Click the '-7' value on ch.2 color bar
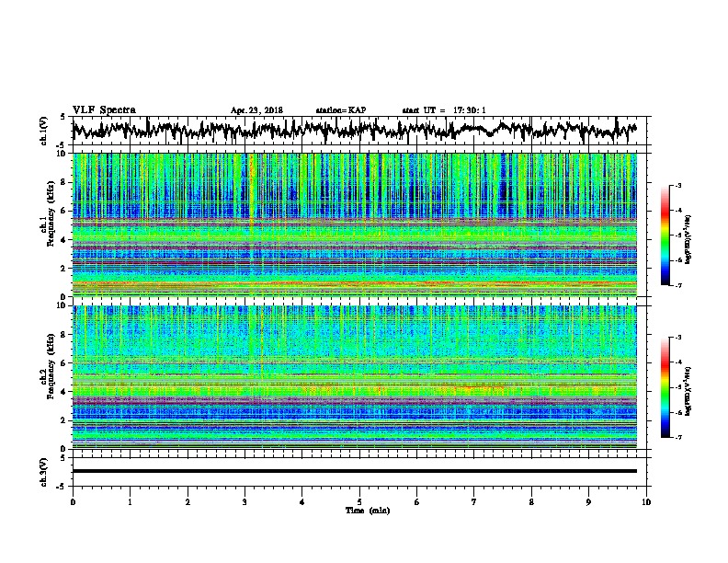The width and height of the screenshot is (728, 563). pyautogui.click(x=677, y=437)
